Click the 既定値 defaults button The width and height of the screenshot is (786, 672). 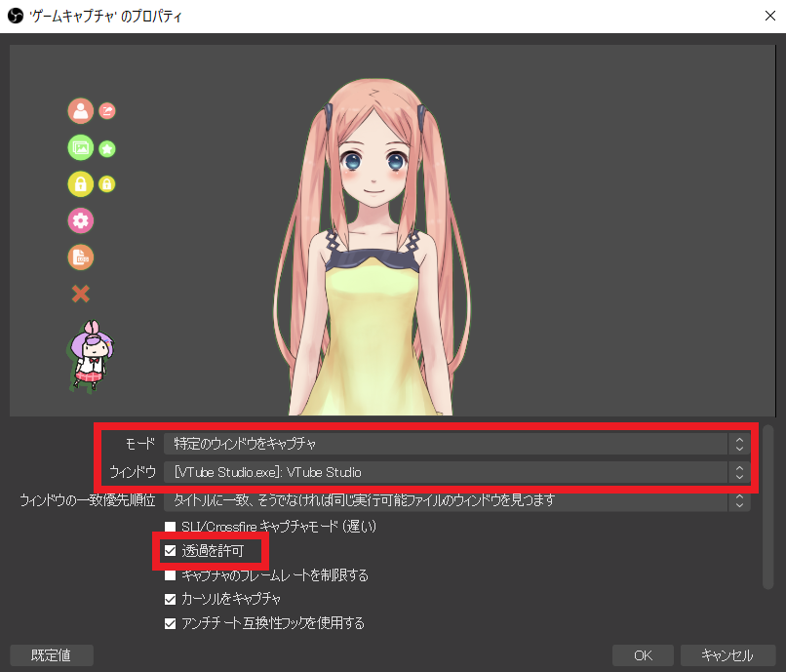[51, 655]
